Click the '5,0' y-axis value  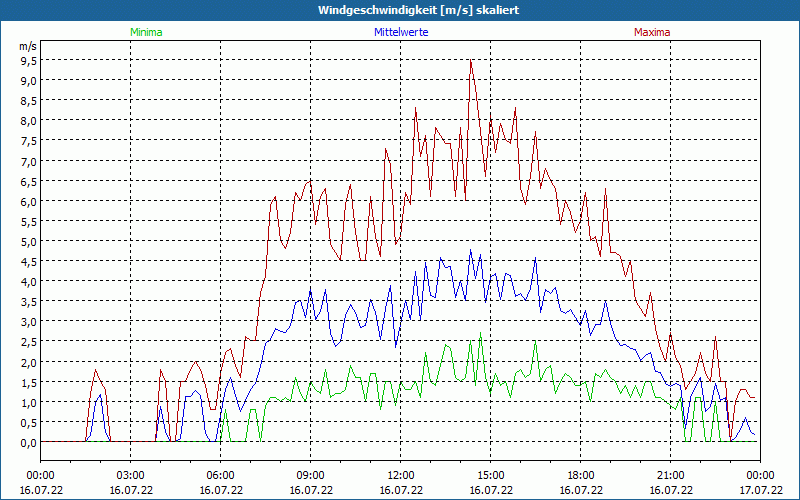tap(29, 241)
